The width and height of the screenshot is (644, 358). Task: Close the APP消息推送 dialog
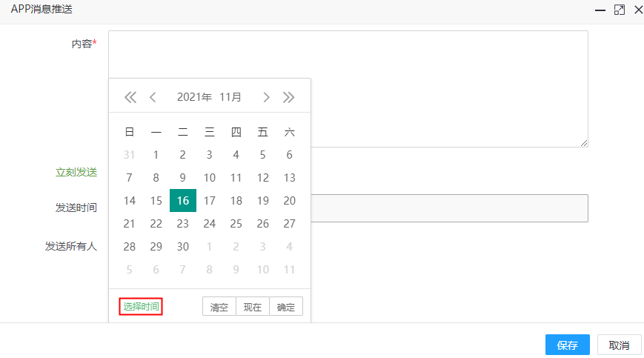click(637, 10)
